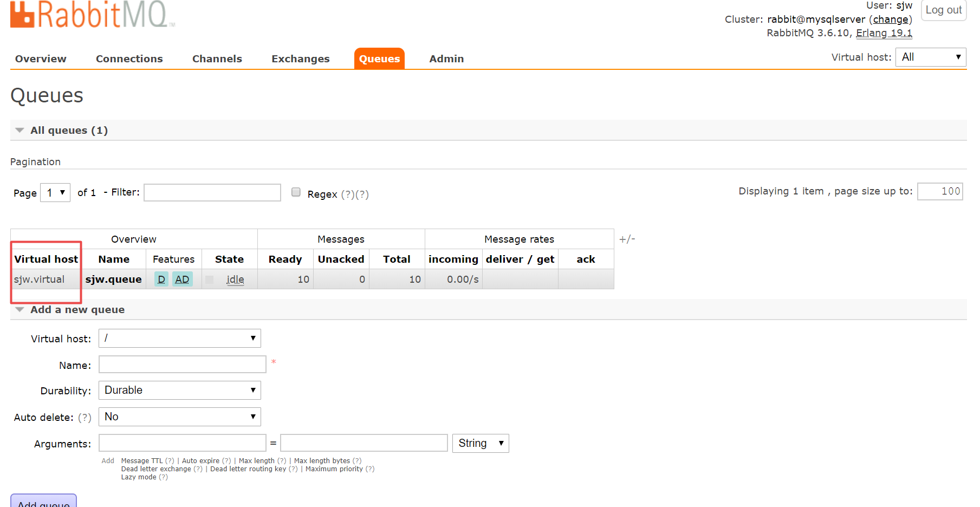Click the Erlang 19.1 version text
This screenshot has height=507, width=980.
coord(884,33)
